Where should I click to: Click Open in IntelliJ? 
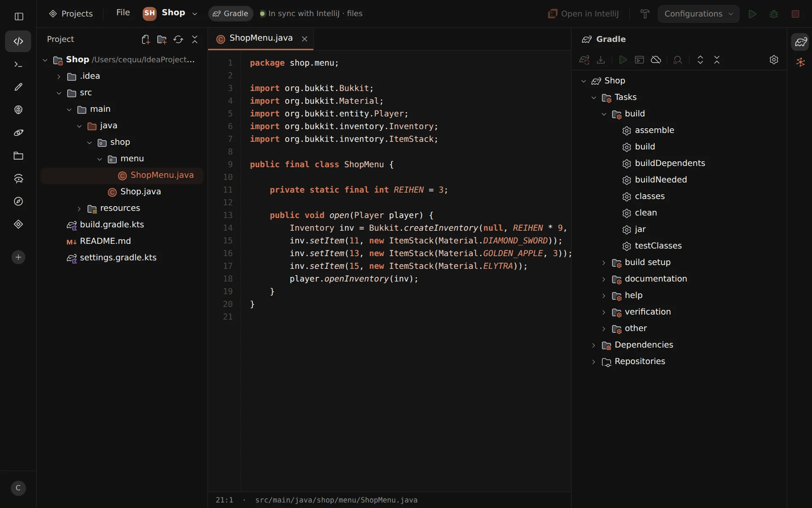(x=584, y=14)
